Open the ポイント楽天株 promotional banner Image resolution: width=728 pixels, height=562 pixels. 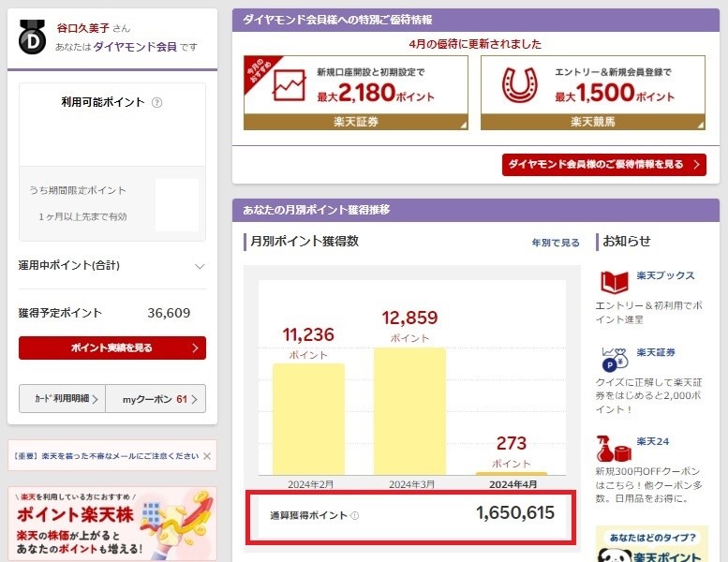[x=112, y=524]
